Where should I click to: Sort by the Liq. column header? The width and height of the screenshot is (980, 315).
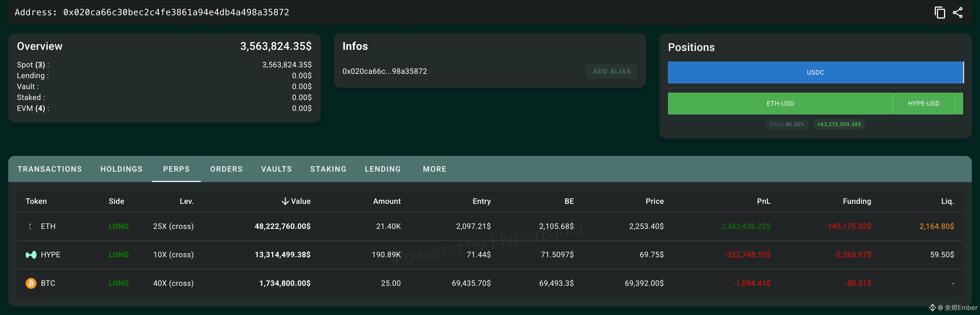[x=947, y=201]
